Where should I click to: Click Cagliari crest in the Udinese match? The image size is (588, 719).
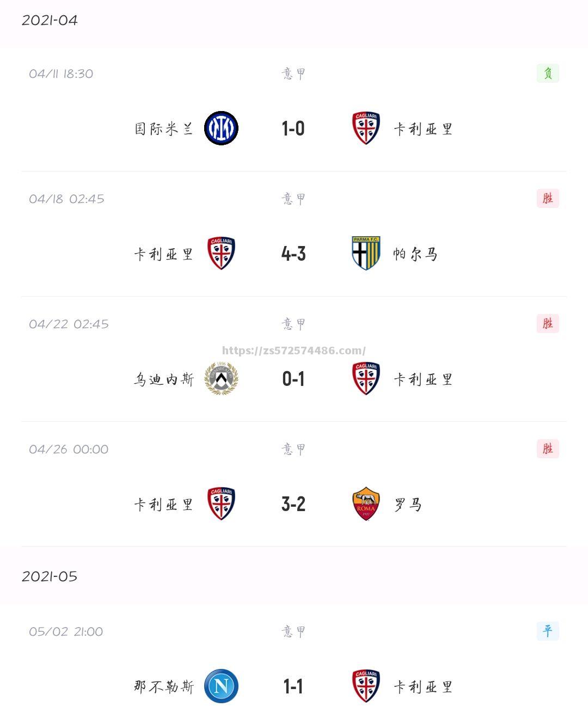tap(366, 379)
